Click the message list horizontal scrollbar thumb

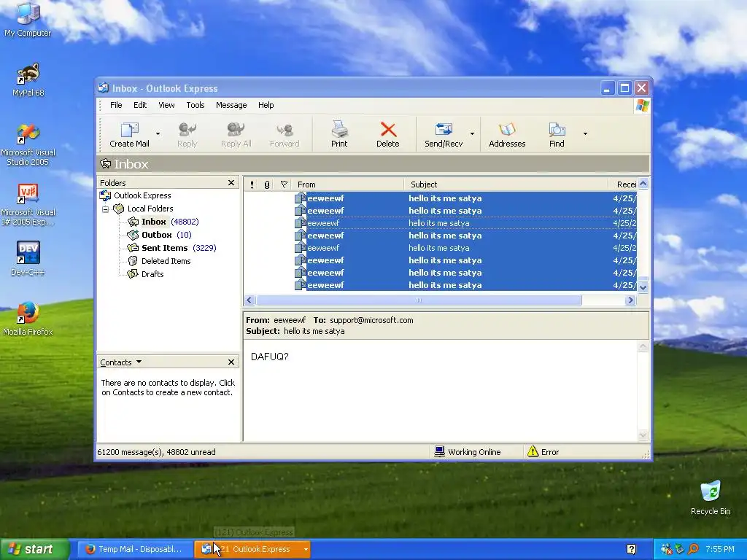[419, 300]
